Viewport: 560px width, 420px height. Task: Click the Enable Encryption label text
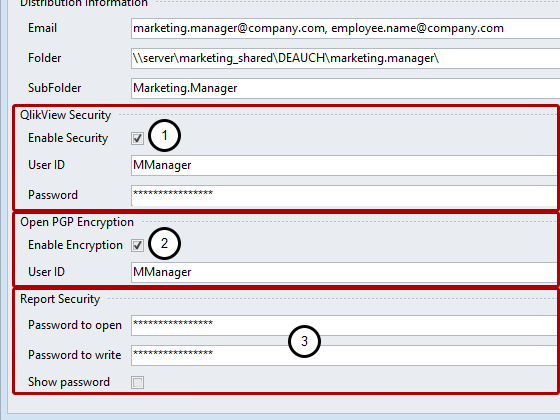tap(75, 245)
